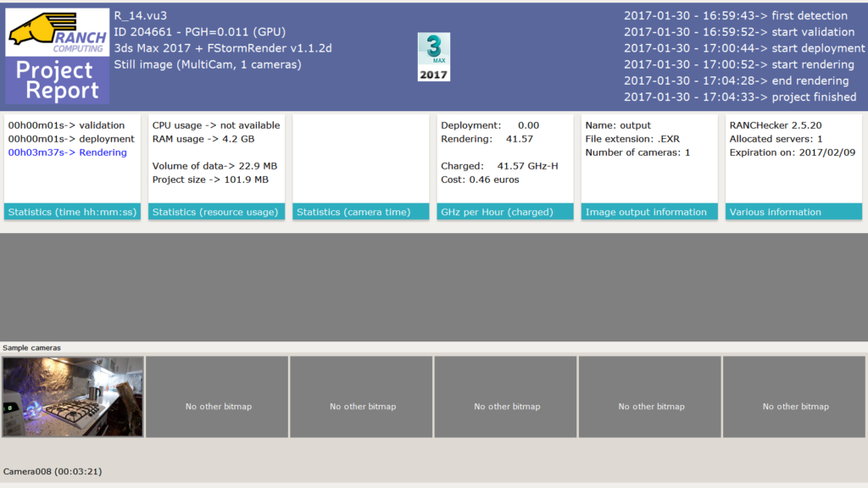Click '00h00m01s-> deployment' entry
Screen dimensions: 868x488
71,139
